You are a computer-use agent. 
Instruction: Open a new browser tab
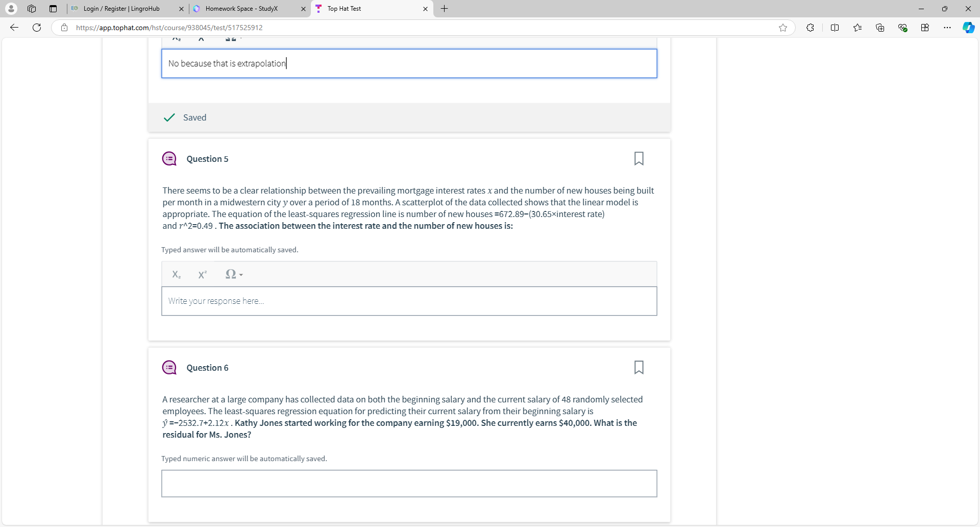pyautogui.click(x=445, y=9)
